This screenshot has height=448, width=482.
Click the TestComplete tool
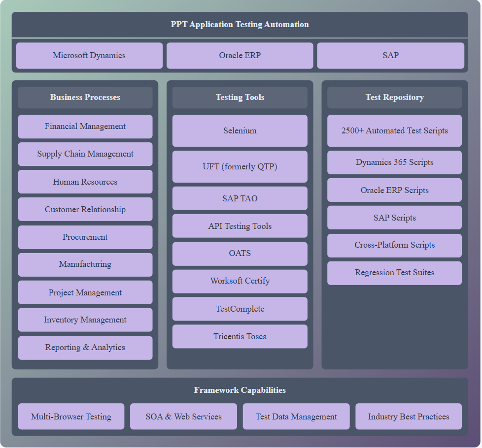pyautogui.click(x=240, y=309)
